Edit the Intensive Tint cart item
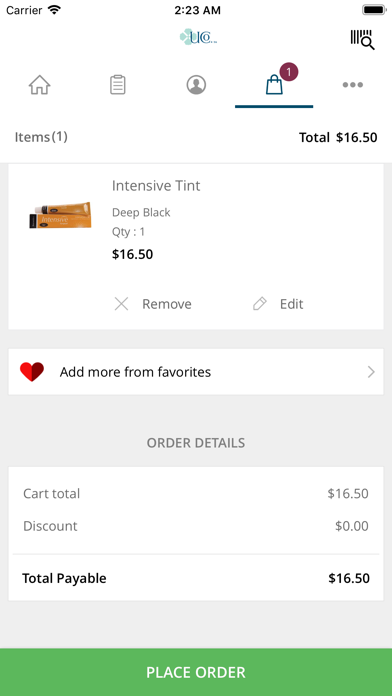The width and height of the screenshot is (392, 696). tap(278, 304)
